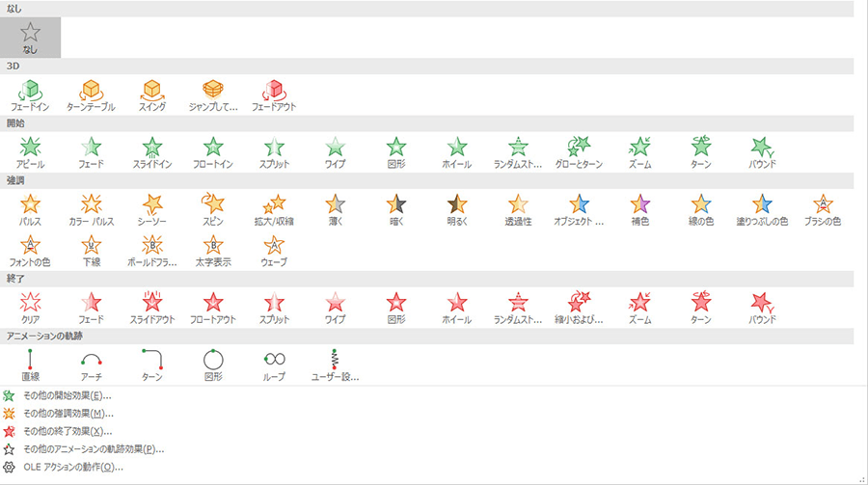Screen dimensions: 868x485
Task: Pick the オブジェクト ... color emphasis effect
Action: click(579, 210)
